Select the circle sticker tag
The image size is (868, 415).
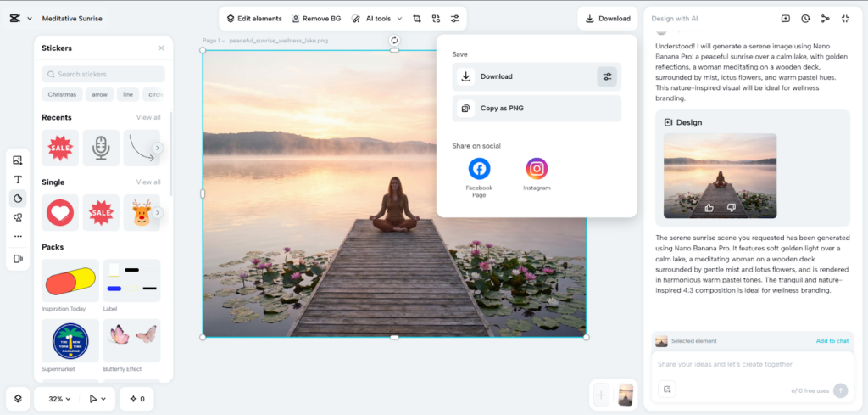[x=154, y=94]
